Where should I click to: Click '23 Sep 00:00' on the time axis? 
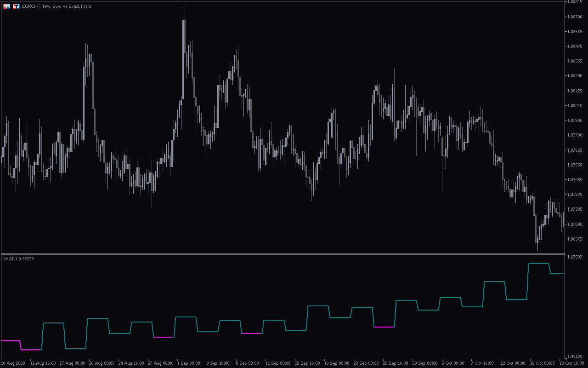367,363
